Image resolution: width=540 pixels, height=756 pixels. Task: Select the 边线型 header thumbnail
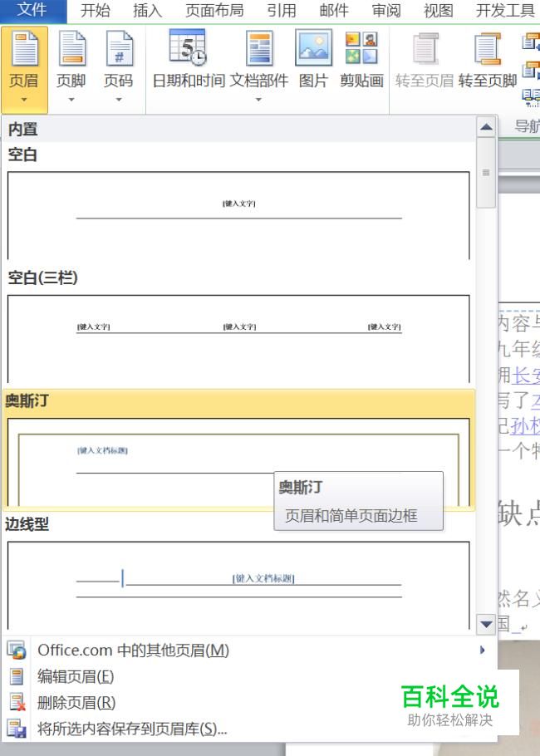click(x=238, y=585)
